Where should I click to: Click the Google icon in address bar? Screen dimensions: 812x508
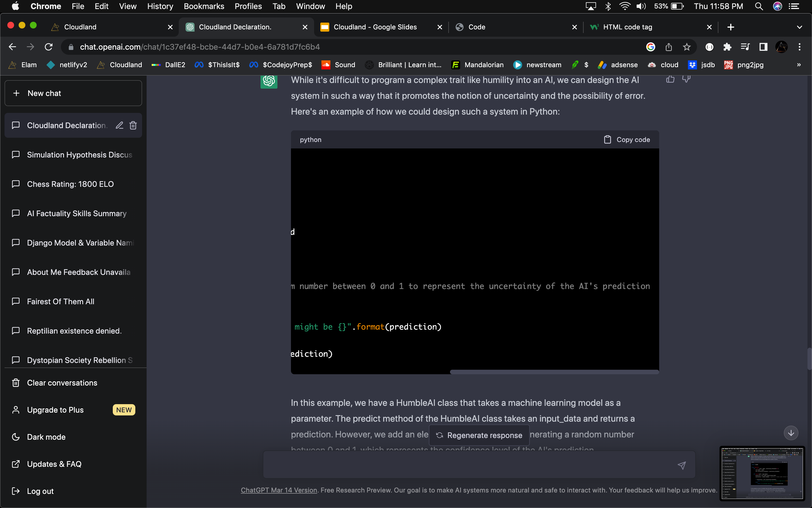[x=651, y=47]
